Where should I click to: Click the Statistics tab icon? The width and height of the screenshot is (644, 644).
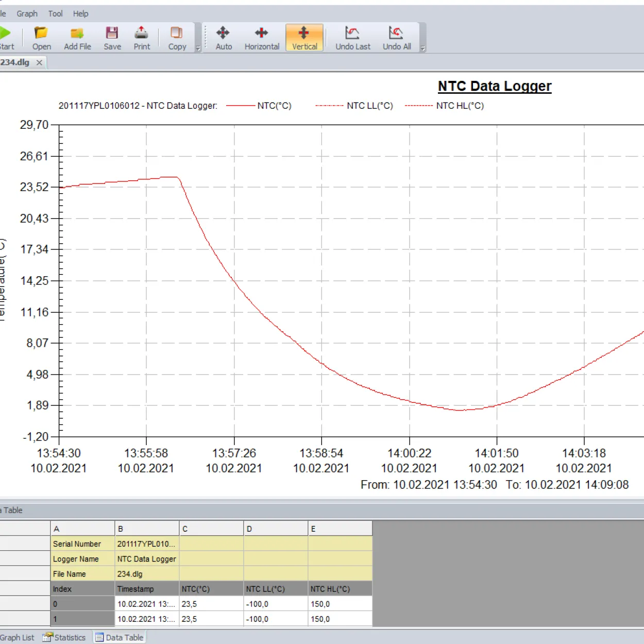click(x=47, y=637)
